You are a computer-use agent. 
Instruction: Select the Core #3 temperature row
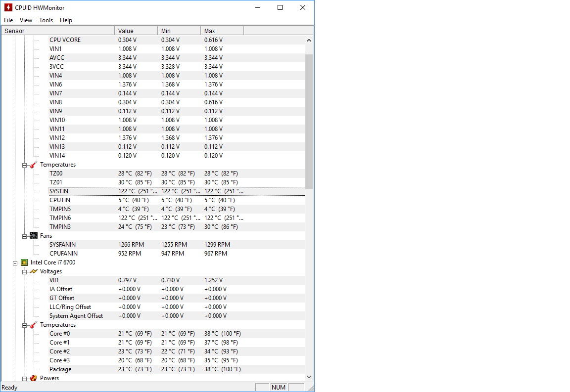(177, 360)
